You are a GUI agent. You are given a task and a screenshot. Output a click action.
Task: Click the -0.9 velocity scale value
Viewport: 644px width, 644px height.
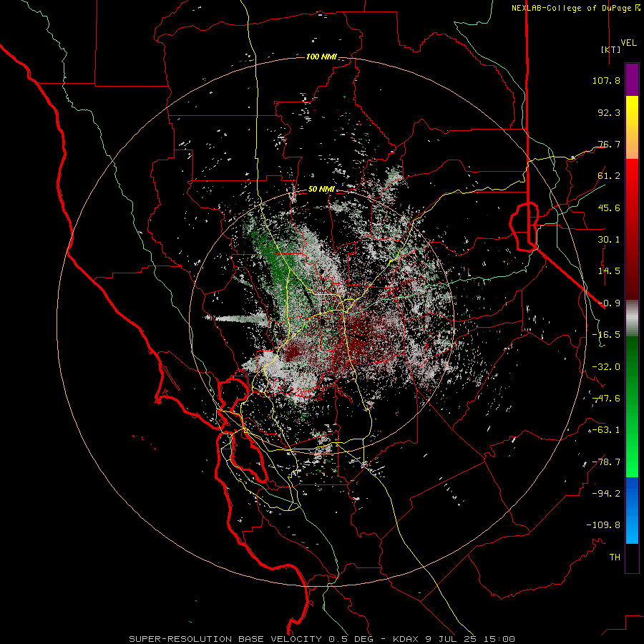point(609,303)
